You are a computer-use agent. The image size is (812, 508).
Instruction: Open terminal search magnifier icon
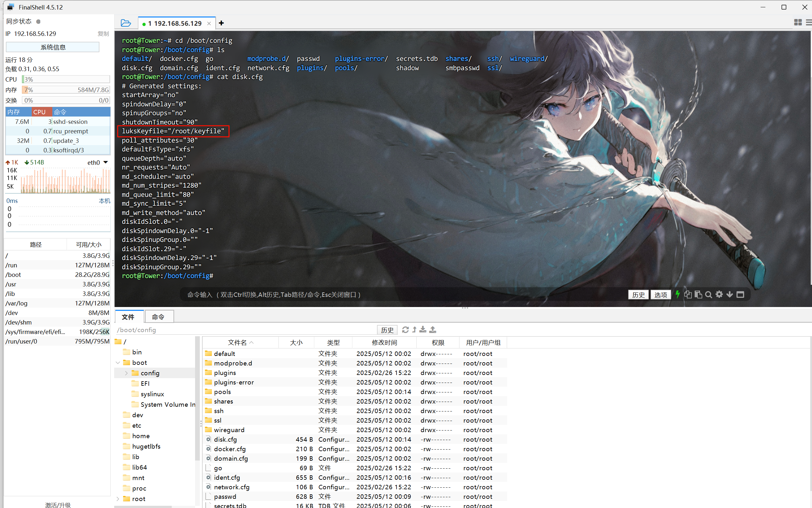click(x=709, y=295)
